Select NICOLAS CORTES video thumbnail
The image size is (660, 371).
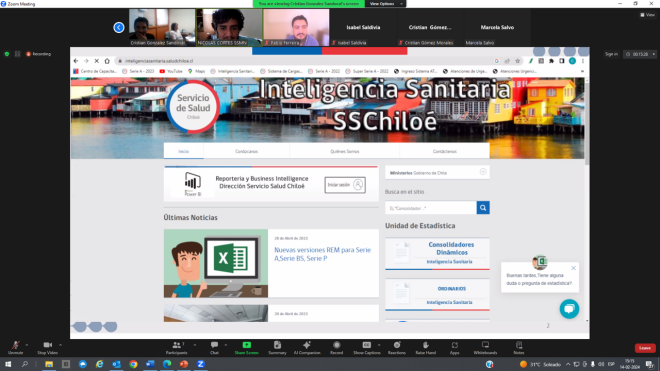point(229,27)
